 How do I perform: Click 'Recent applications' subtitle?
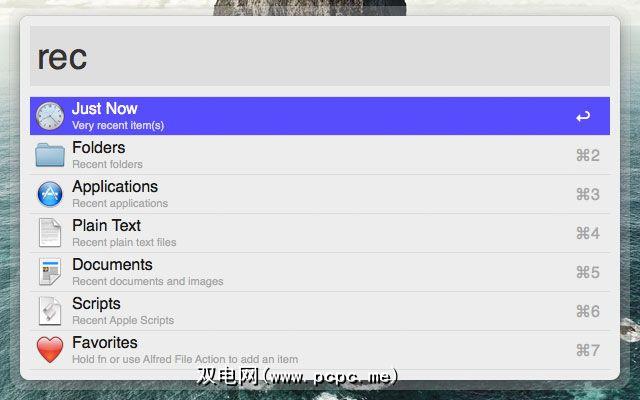tap(120, 203)
